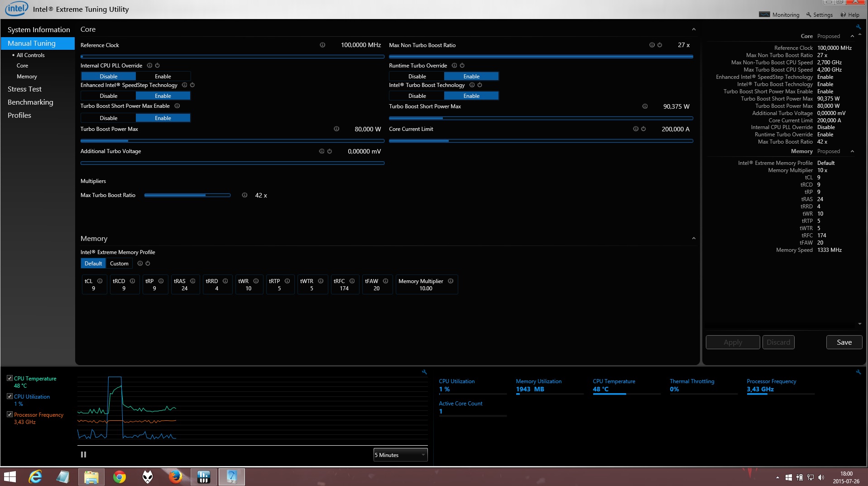868x486 pixels.
Task: Adjust Core Current Limit slider
Action: 541,141
